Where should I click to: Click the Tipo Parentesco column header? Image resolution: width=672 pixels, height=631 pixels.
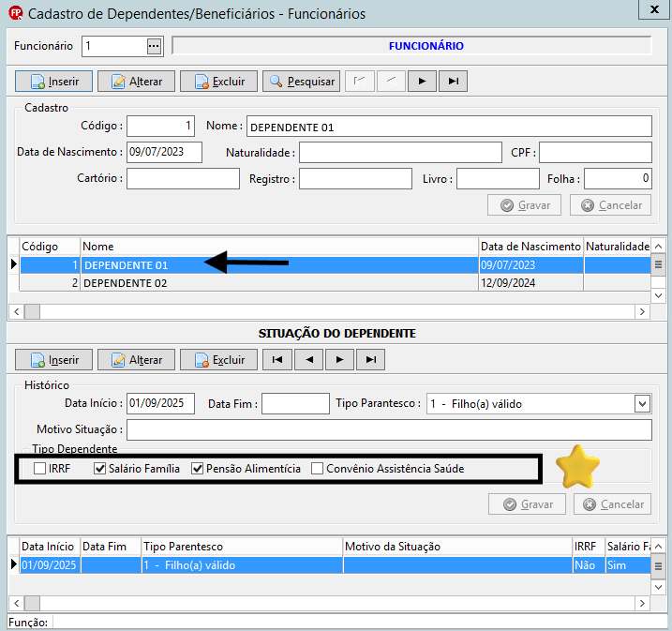click(242, 547)
